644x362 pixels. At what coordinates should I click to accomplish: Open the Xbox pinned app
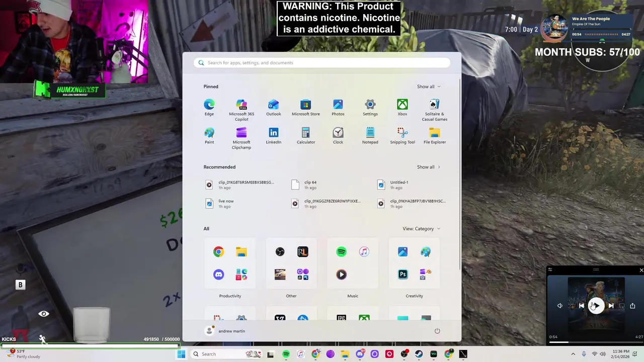point(402,108)
